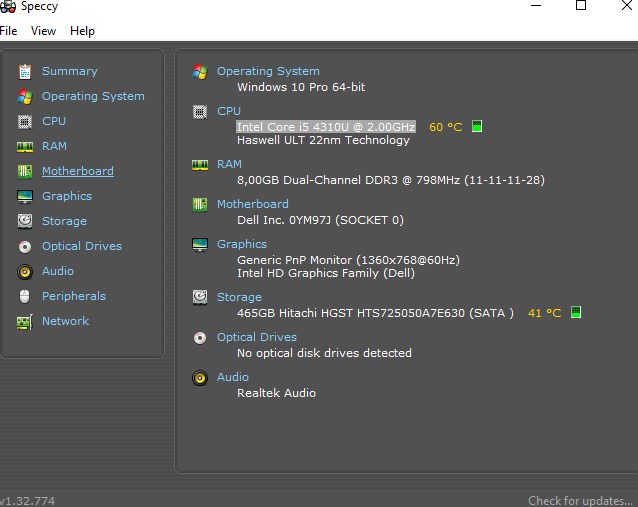Click Generic PnP Monitor text
Image resolution: width=638 pixels, height=507 pixels.
click(348, 260)
